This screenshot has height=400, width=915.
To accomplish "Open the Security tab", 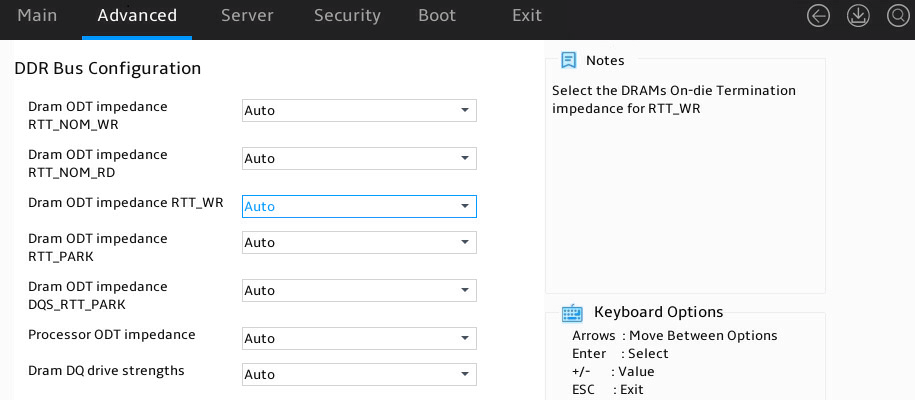I will 347,16.
